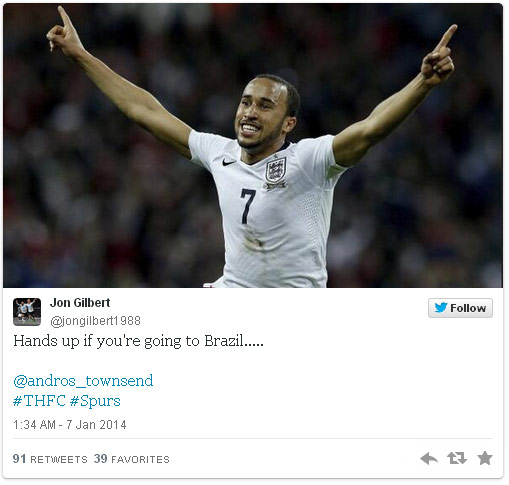Image resolution: width=509 pixels, height=485 pixels.
Task: Follow Jon Gilbert
Action: coord(460,308)
